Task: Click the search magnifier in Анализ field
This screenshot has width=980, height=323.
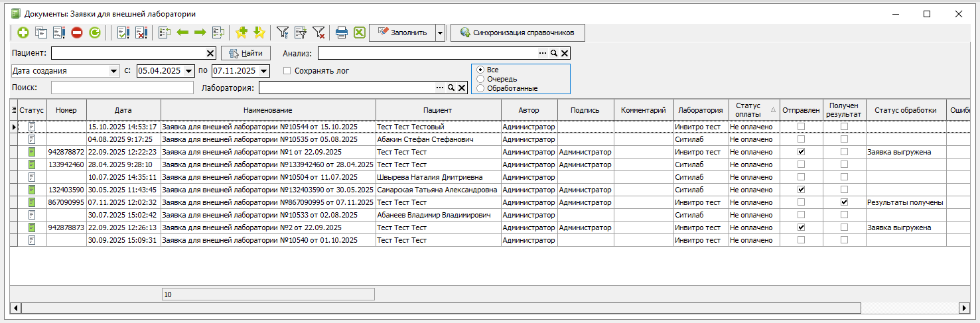Action: (553, 54)
